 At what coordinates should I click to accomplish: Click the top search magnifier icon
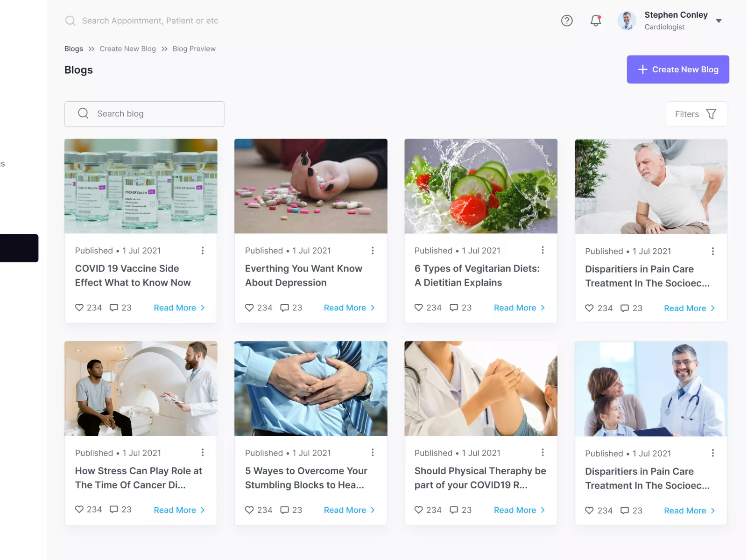[x=70, y=21]
